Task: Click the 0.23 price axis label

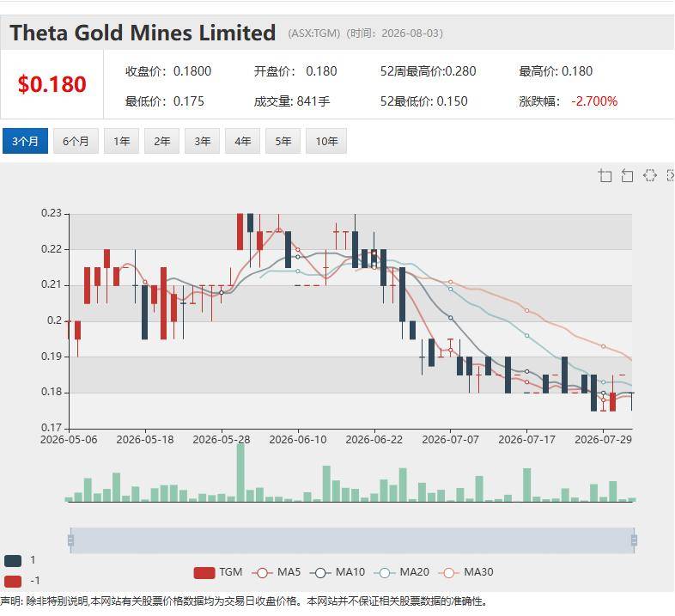Action: tap(52, 213)
